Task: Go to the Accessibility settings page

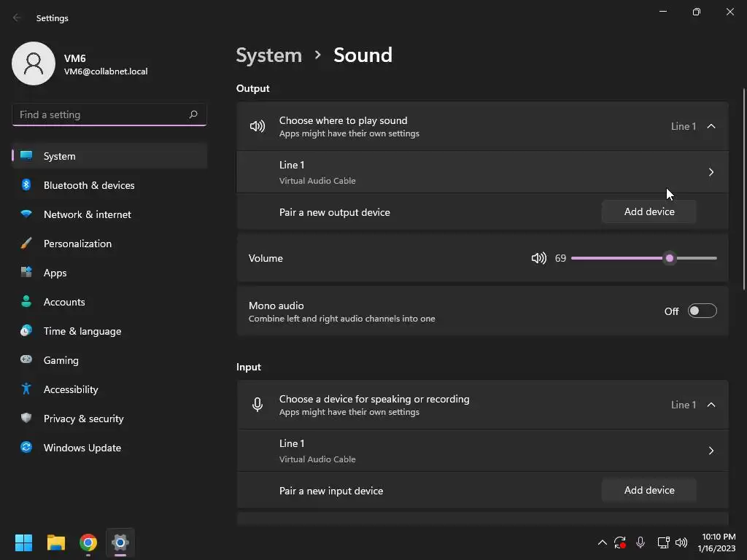Action: (x=71, y=389)
